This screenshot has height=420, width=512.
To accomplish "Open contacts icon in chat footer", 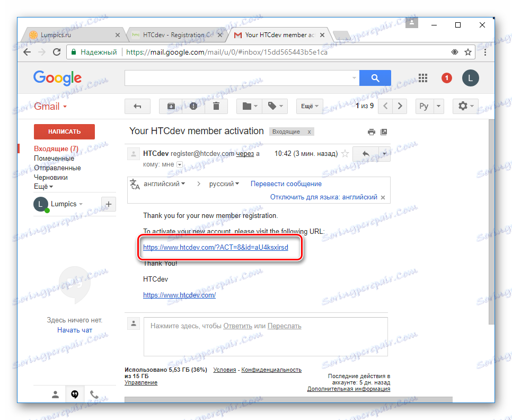I will coord(56,395).
